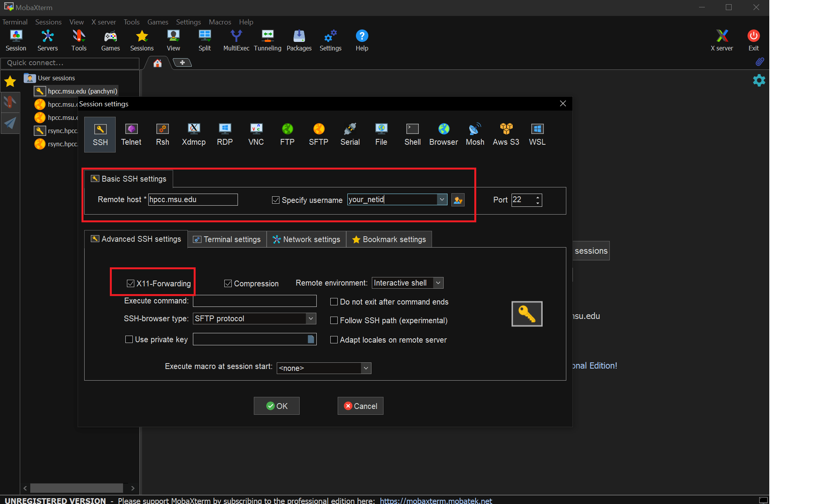The height and width of the screenshot is (504, 831).
Task: Switch to Network settings tab
Action: click(x=306, y=239)
